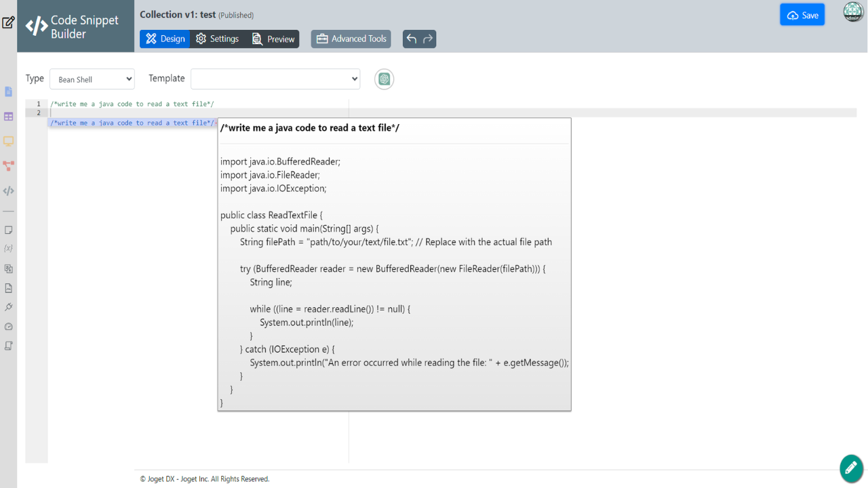Open the top-left edit pencil icon
Viewport: 868px width, 488px height.
pos(8,22)
